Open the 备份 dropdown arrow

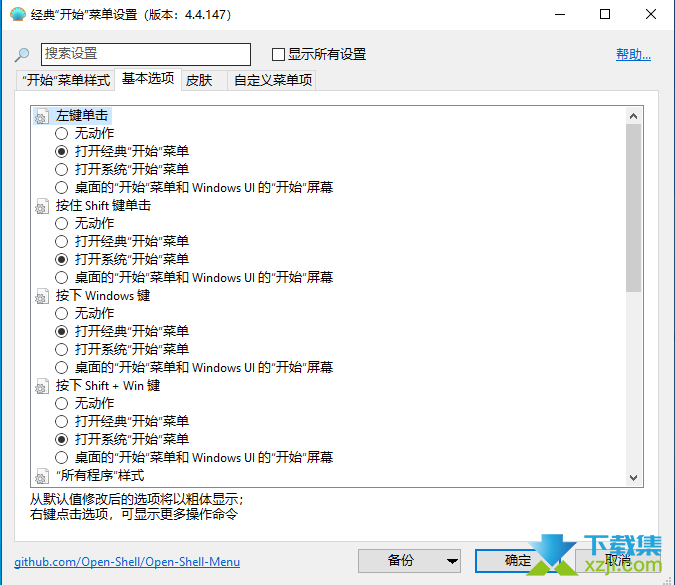point(452,561)
